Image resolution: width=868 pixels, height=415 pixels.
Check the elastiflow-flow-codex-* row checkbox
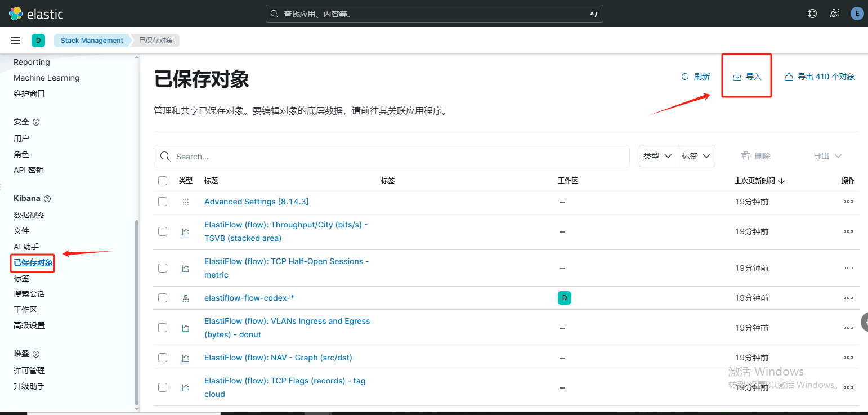[x=163, y=298]
